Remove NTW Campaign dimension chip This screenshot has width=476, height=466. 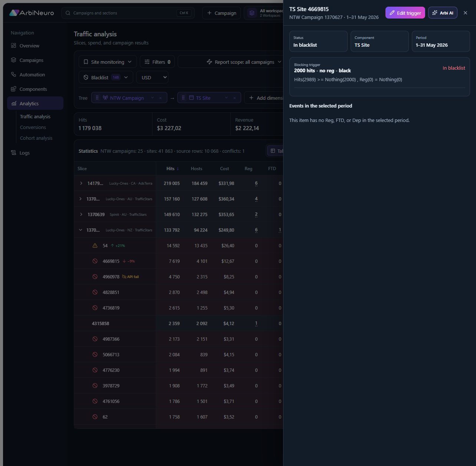click(x=160, y=98)
